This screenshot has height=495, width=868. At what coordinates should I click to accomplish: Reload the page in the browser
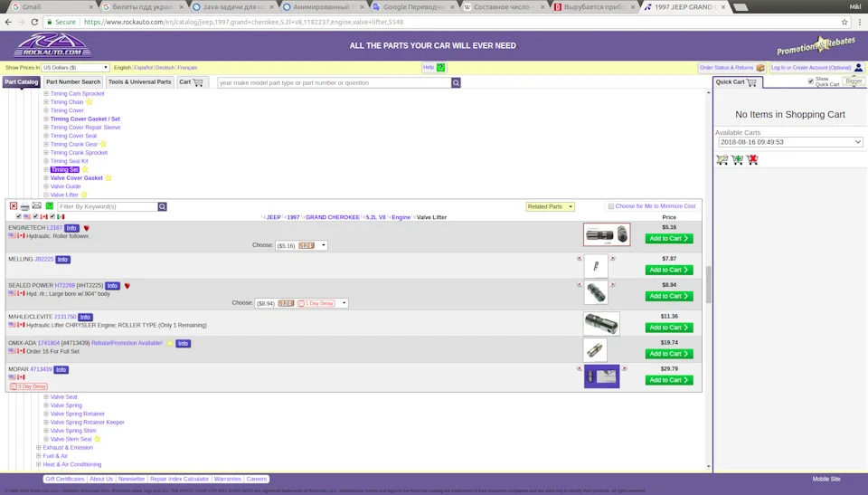(34, 23)
